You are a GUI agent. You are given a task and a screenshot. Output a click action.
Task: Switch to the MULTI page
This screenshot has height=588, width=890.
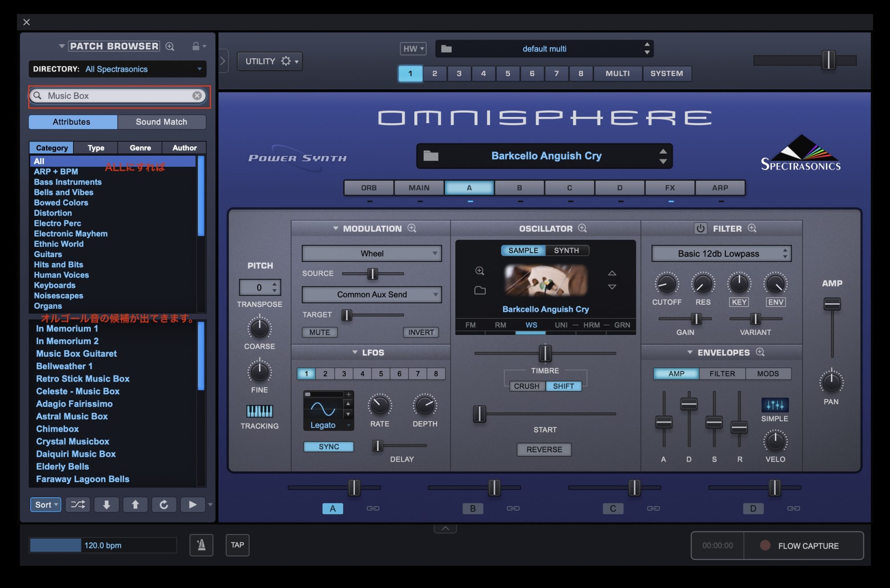coord(617,73)
